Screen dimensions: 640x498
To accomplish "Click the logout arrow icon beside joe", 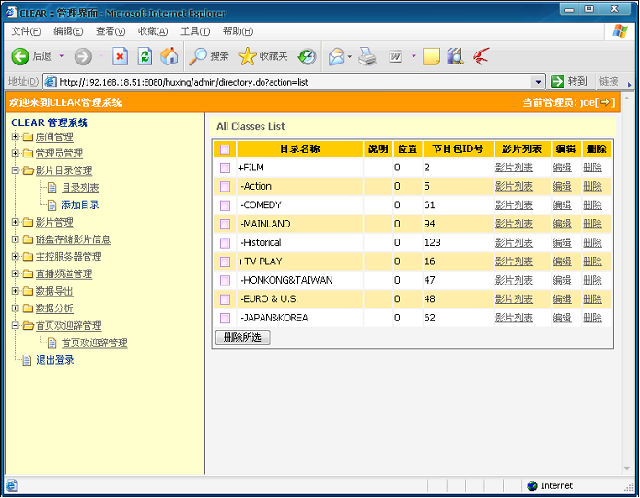I will pyautogui.click(x=605, y=102).
